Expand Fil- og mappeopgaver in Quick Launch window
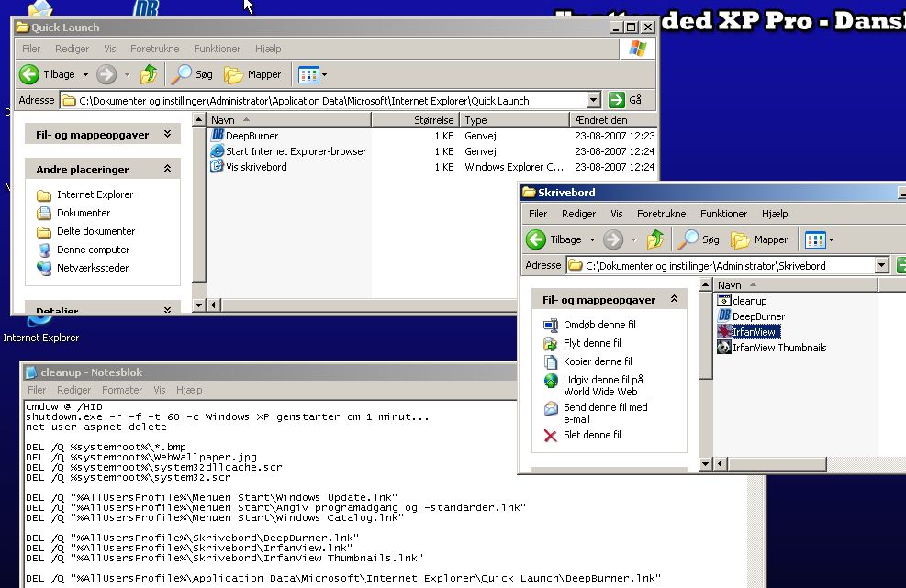This screenshot has height=588, width=906. 167,134
